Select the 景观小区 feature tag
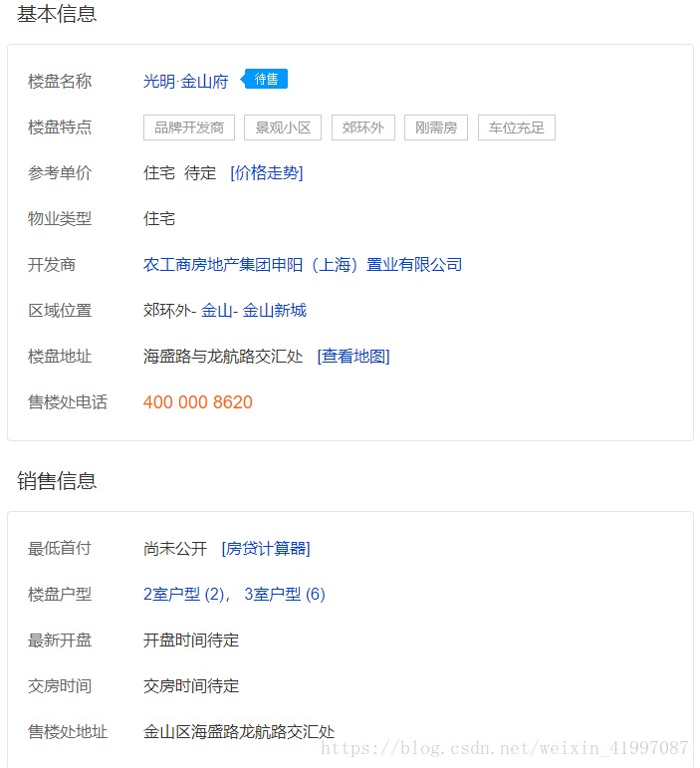700x768 pixels. [283, 128]
